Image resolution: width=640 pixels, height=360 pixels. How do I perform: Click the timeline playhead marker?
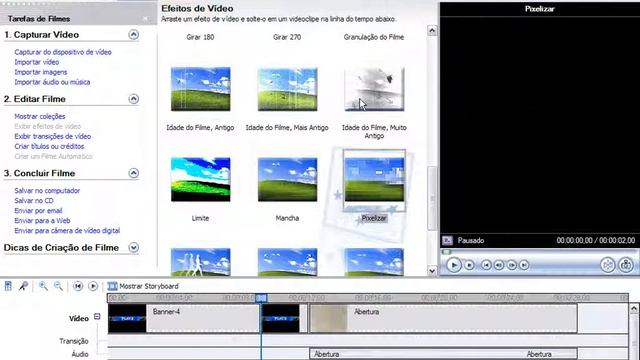click(x=261, y=298)
